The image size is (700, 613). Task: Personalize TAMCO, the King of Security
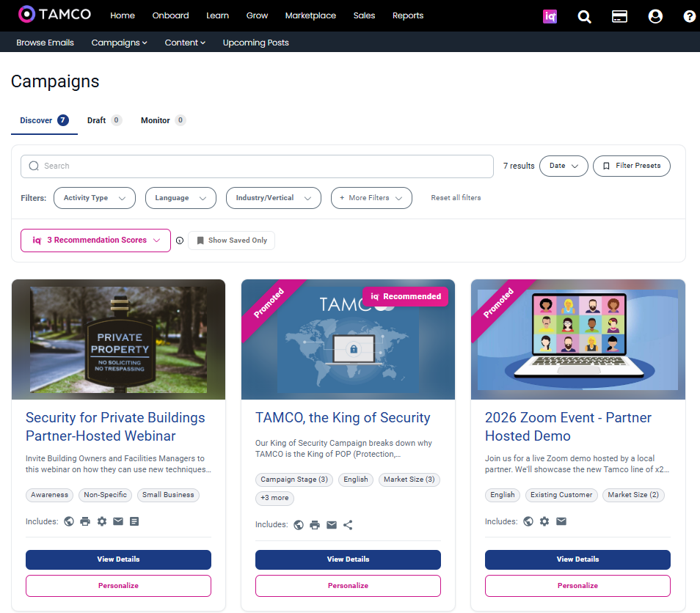point(349,586)
